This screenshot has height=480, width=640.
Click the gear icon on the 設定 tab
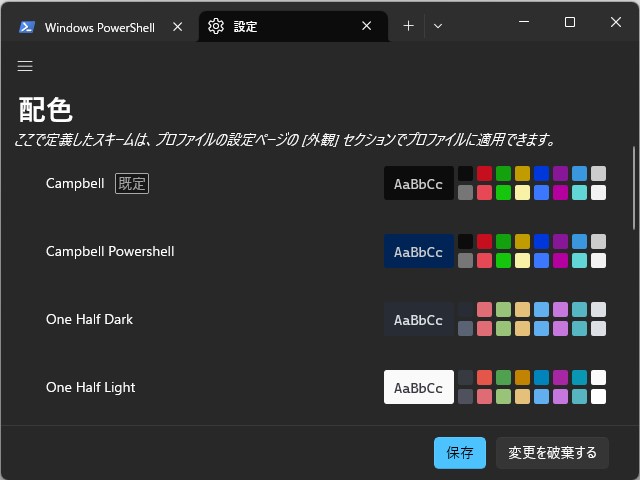pyautogui.click(x=216, y=26)
